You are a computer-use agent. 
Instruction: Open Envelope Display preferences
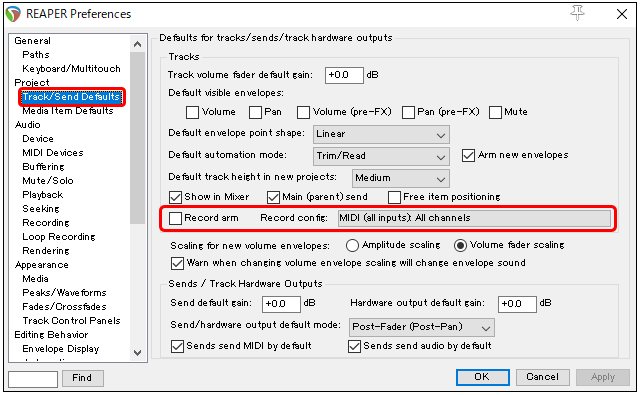pos(61,349)
